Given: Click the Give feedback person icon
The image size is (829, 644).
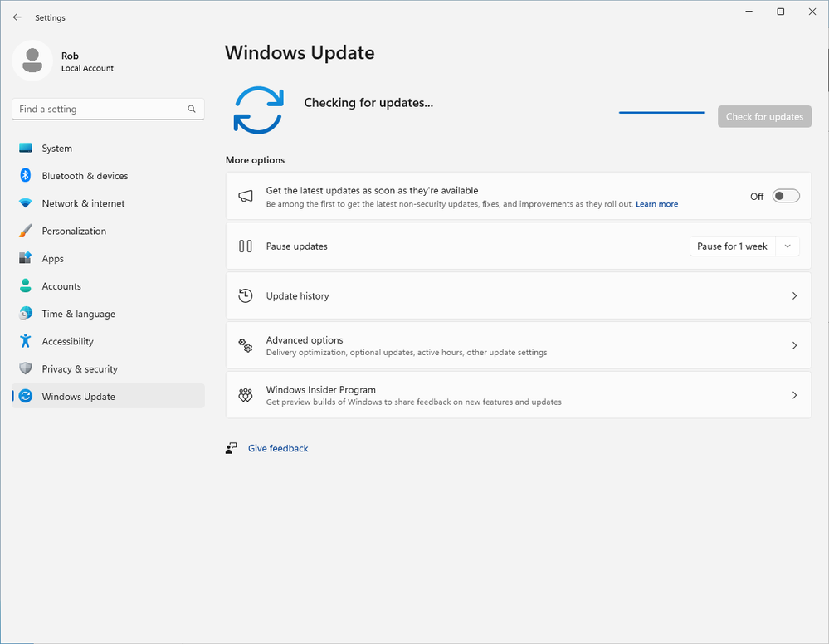Looking at the screenshot, I should click(x=231, y=448).
